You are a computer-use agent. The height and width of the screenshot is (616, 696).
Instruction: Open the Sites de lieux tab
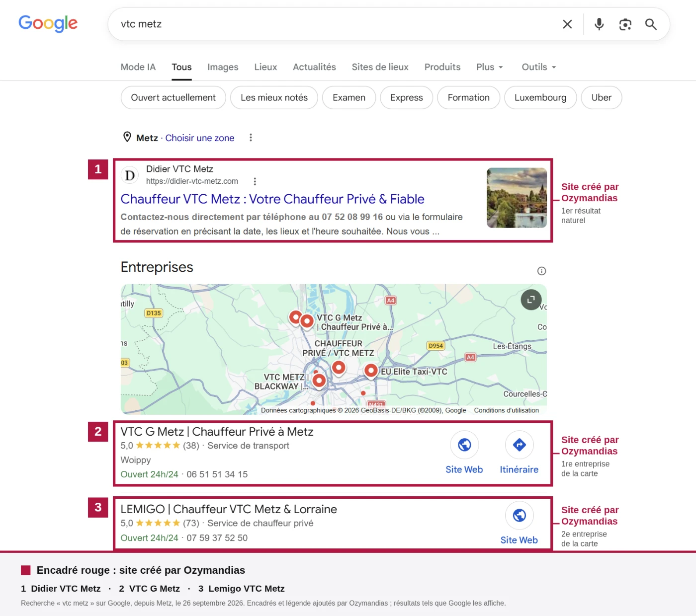pos(380,67)
